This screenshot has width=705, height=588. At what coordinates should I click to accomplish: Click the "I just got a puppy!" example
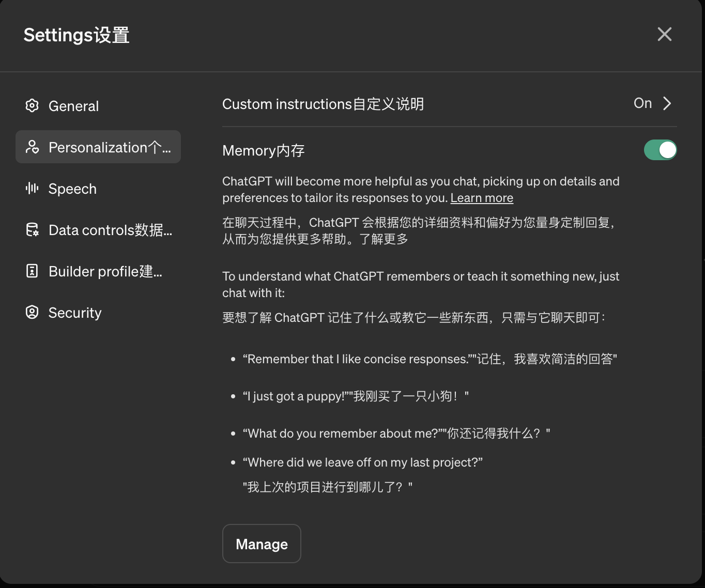pyautogui.click(x=356, y=396)
